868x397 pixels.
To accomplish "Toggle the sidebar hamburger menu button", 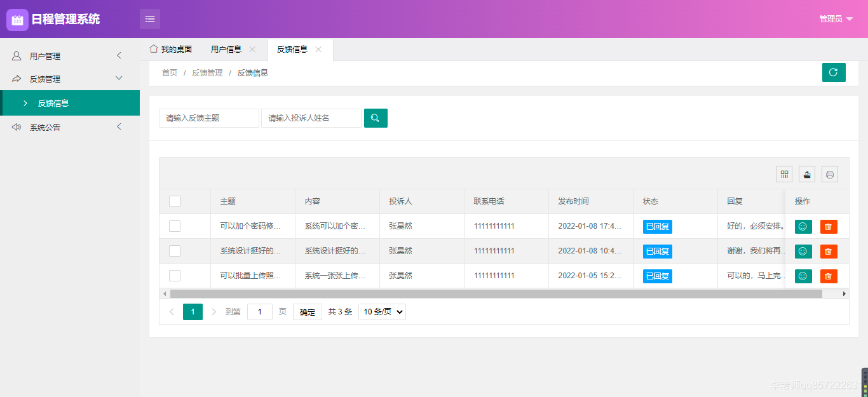I will pos(150,19).
